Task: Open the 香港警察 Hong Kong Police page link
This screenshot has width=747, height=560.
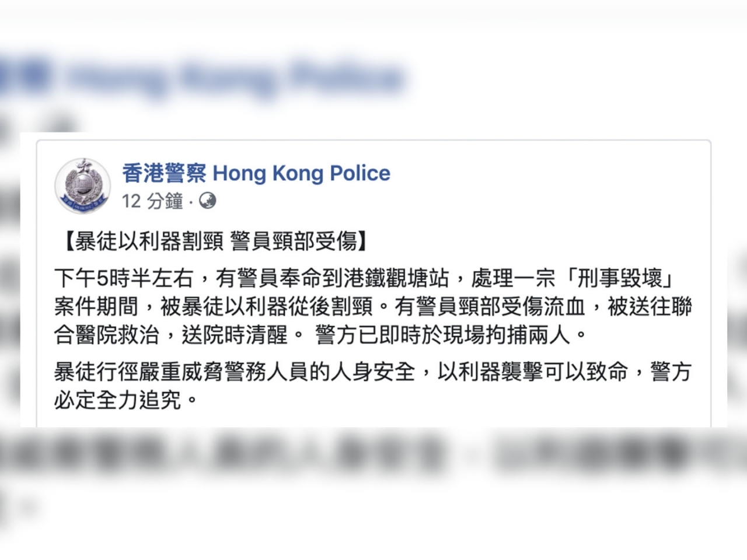Action: tap(256, 173)
